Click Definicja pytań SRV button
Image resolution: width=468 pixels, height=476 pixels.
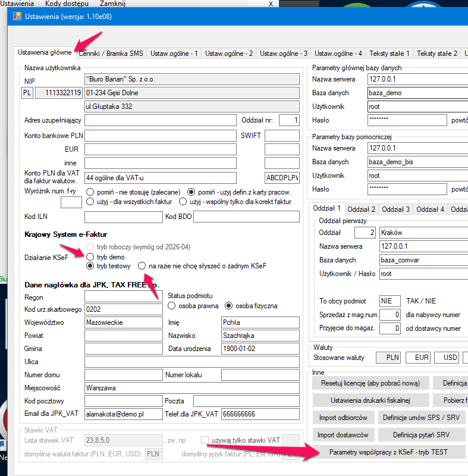(421, 435)
